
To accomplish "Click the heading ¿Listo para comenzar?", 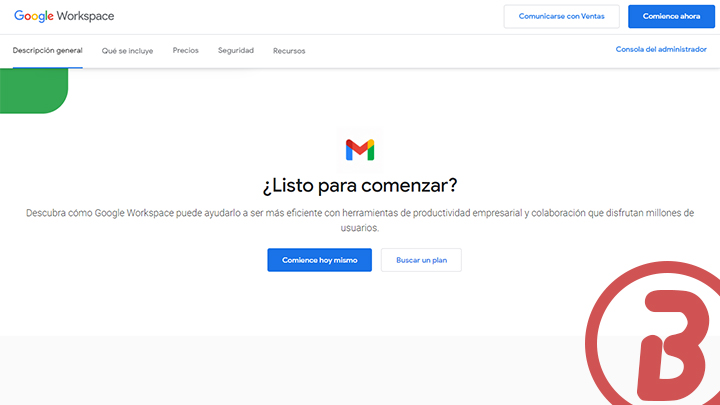I will 360,186.
